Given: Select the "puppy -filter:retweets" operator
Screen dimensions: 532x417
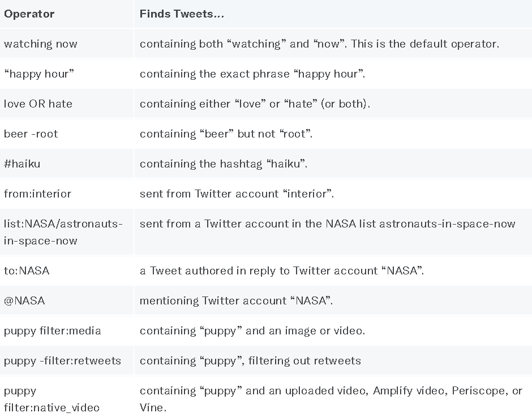Looking at the screenshot, I should [62, 361].
